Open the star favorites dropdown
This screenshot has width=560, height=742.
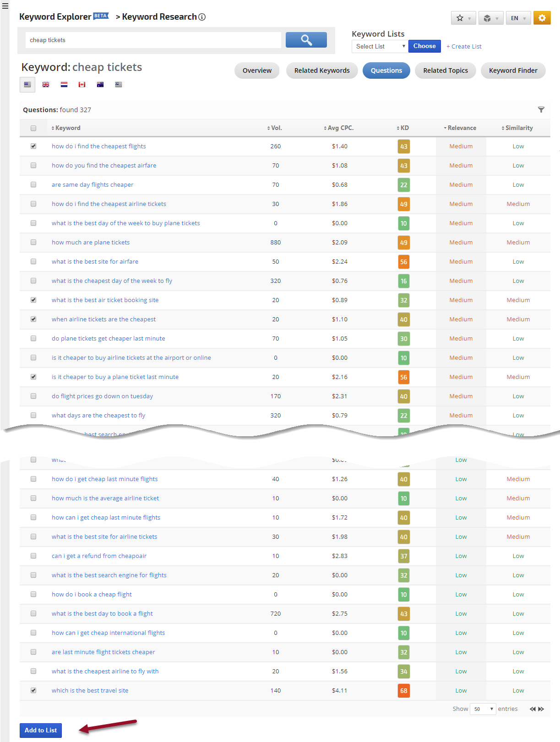coord(463,18)
